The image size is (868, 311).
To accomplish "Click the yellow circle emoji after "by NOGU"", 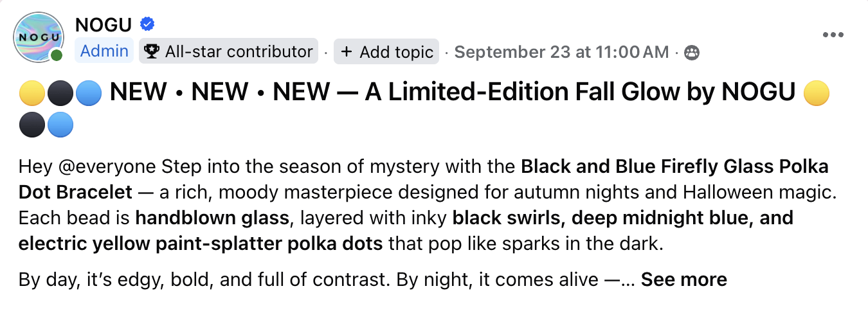I will click(x=817, y=93).
